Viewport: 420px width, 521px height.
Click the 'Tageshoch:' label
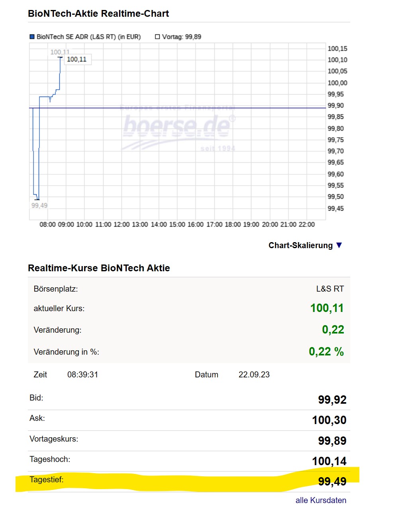50,459
